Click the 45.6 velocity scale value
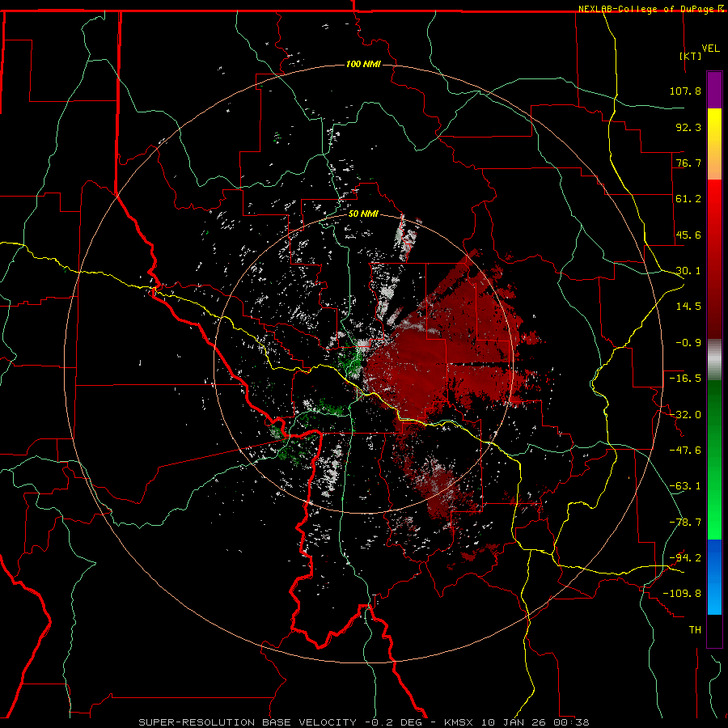This screenshot has width=728, height=728. point(688,235)
